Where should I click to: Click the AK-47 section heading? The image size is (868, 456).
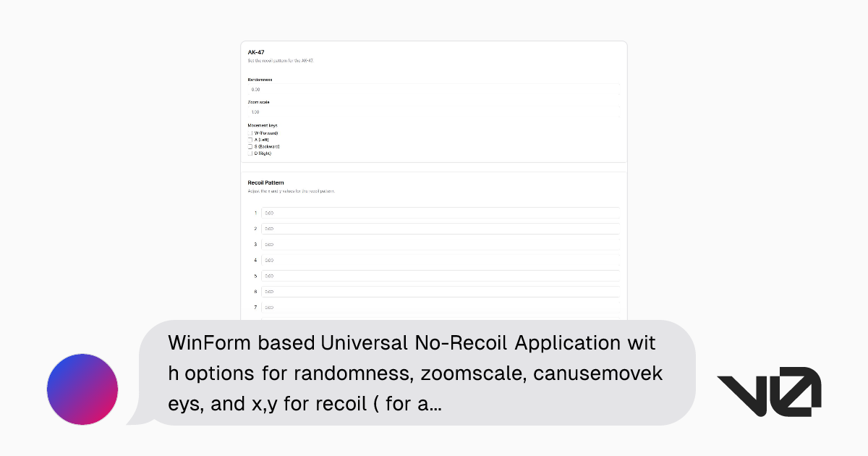pos(255,52)
